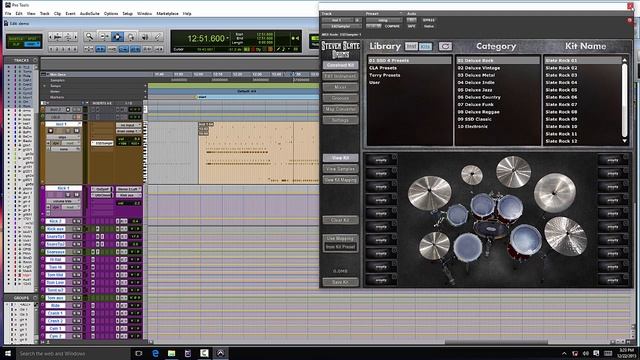The width and height of the screenshot is (640, 360).
Task: Click the TRACKS list options icon
Action: click(35, 60)
